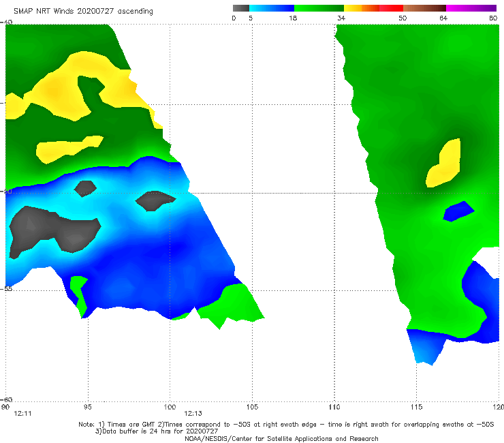Click the small blue patch below the right swath's yellow area
The height and width of the screenshot is (443, 504).
point(458,211)
